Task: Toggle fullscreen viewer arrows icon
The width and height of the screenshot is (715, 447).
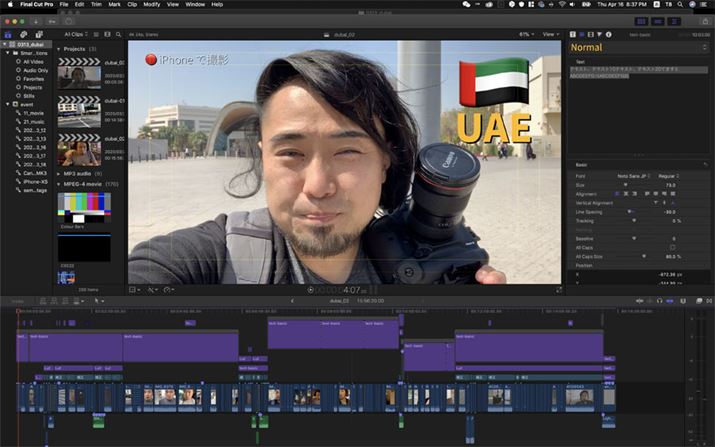Action: click(x=559, y=290)
